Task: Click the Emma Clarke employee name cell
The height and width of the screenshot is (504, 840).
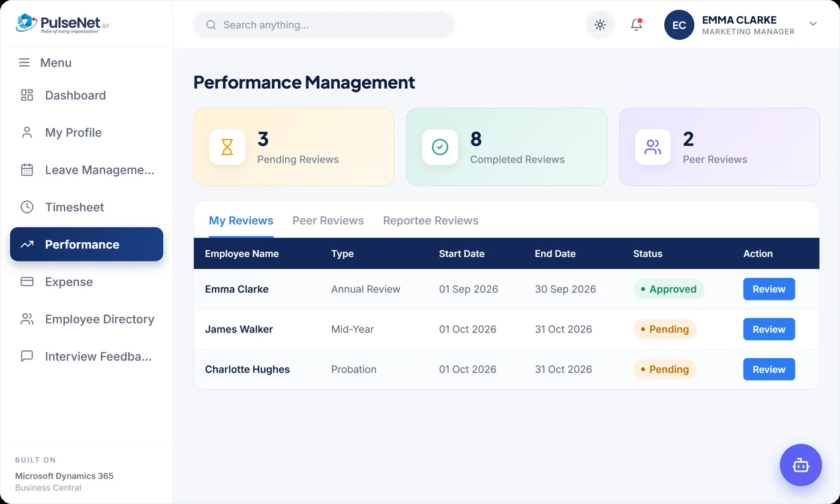Action: click(237, 289)
